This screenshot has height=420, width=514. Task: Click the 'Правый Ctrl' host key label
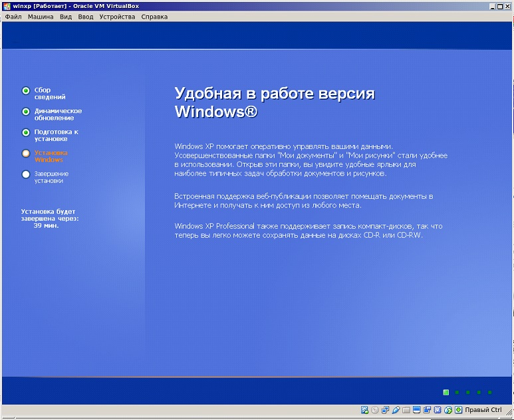(x=483, y=410)
